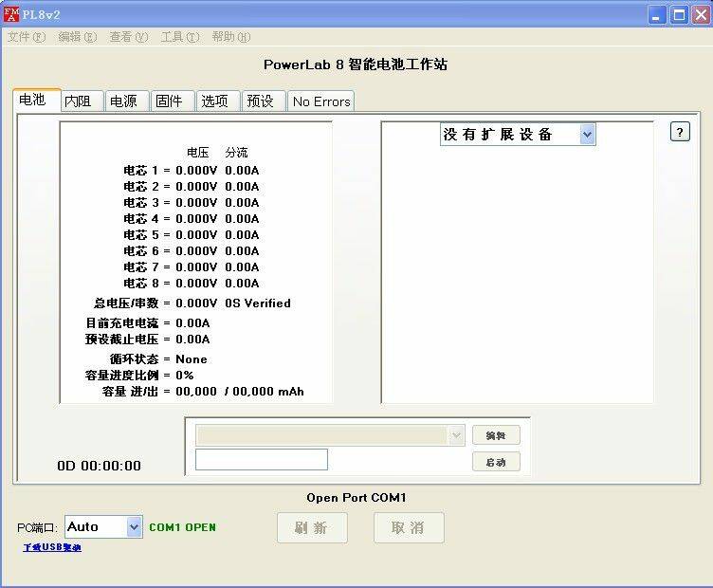Select the 电芯 7 voltage reading
The image size is (713, 588).
(x=196, y=266)
